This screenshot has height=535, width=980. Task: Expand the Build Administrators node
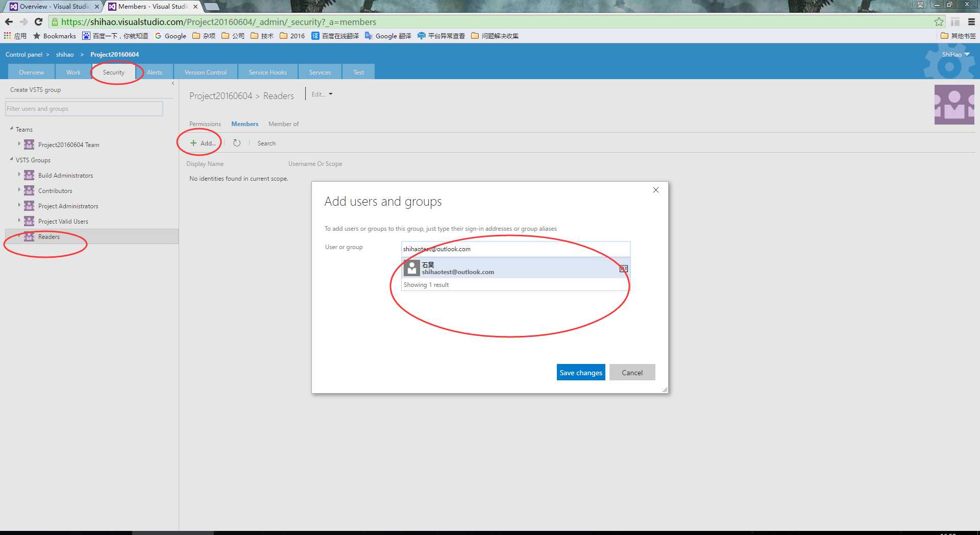[19, 175]
